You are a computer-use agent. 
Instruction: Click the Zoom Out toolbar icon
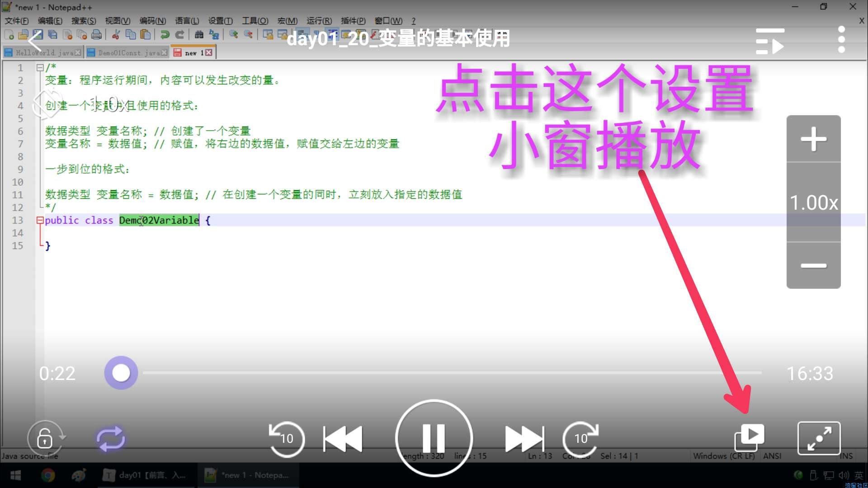tap(248, 34)
